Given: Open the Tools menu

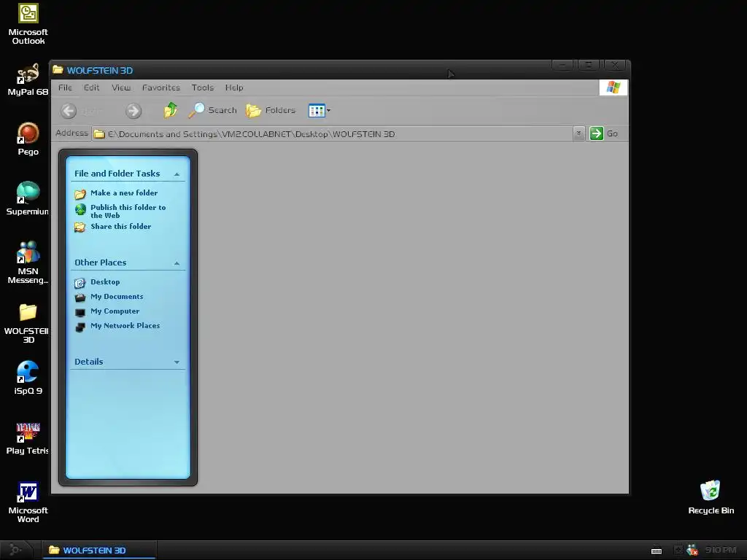Looking at the screenshot, I should coord(203,87).
